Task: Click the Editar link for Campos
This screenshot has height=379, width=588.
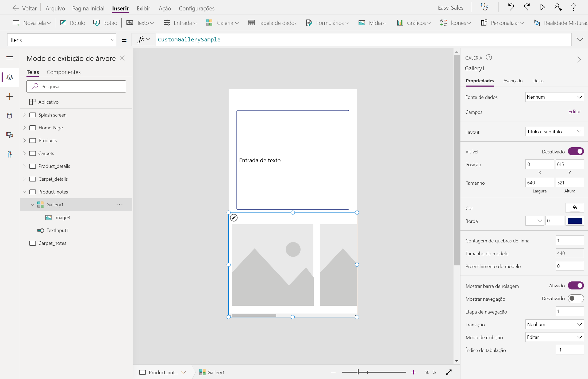Action: [575, 111]
